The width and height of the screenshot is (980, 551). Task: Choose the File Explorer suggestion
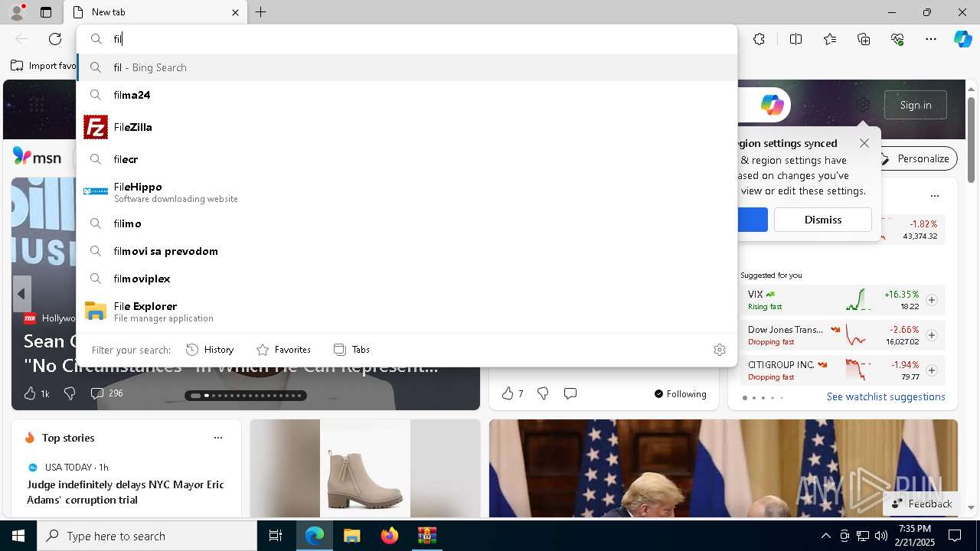click(x=407, y=311)
